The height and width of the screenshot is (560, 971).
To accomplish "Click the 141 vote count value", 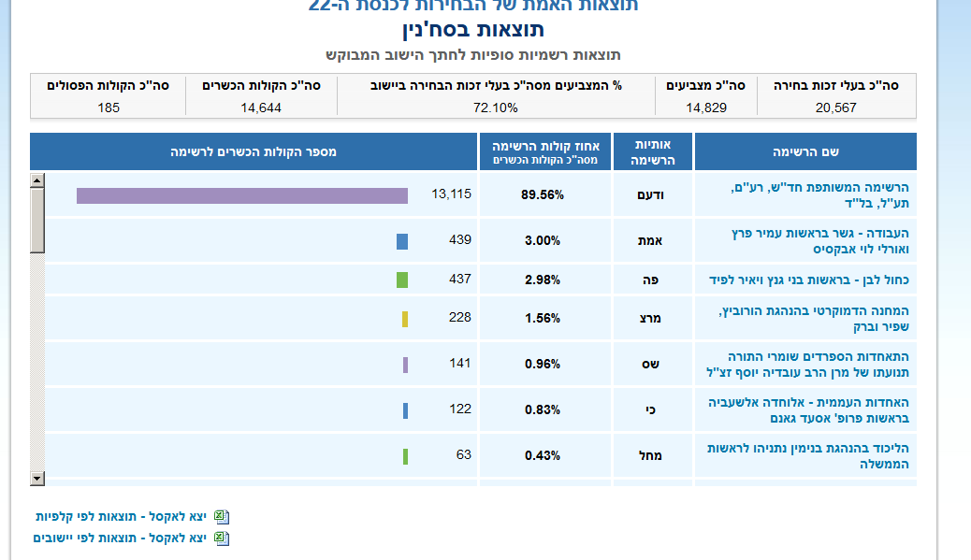I will point(460,363).
